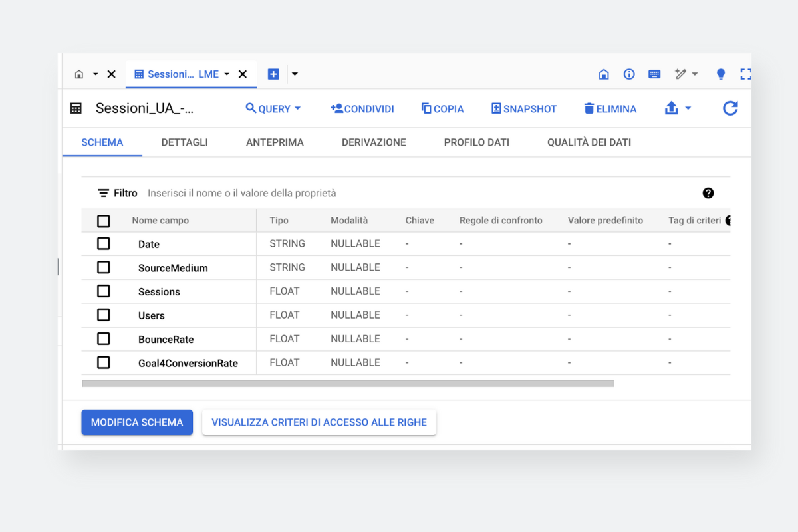Click the CONDIVIDI share button
798x532 pixels.
(362, 108)
